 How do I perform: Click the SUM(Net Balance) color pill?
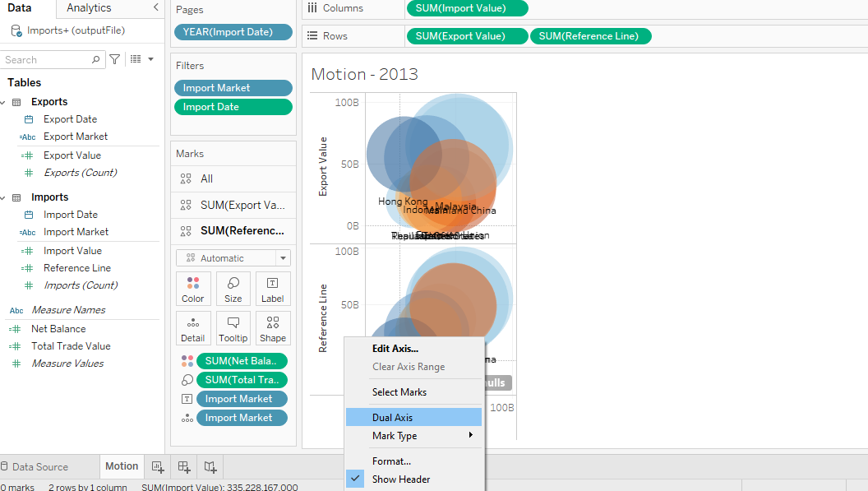[242, 361]
